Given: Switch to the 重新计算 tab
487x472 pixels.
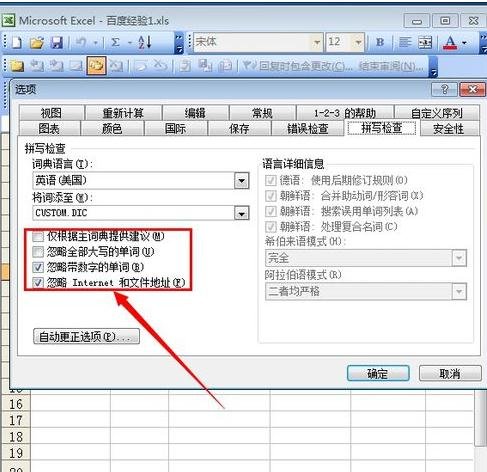Looking at the screenshot, I should [x=123, y=113].
